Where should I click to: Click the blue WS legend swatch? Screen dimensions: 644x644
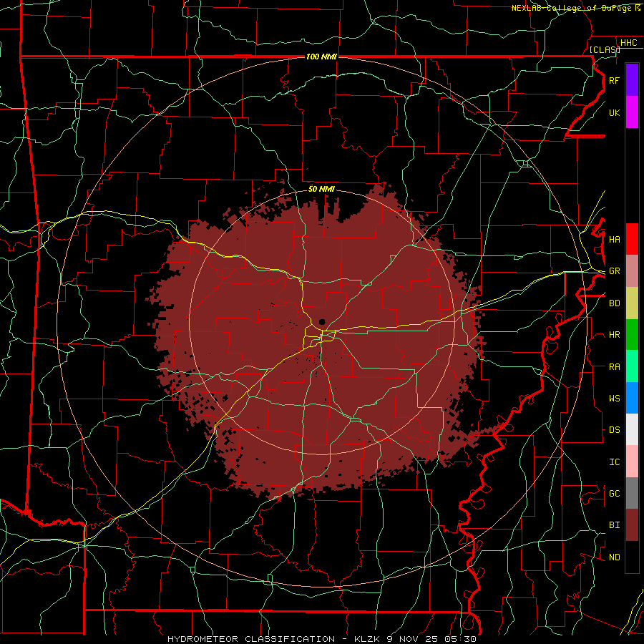(x=632, y=398)
